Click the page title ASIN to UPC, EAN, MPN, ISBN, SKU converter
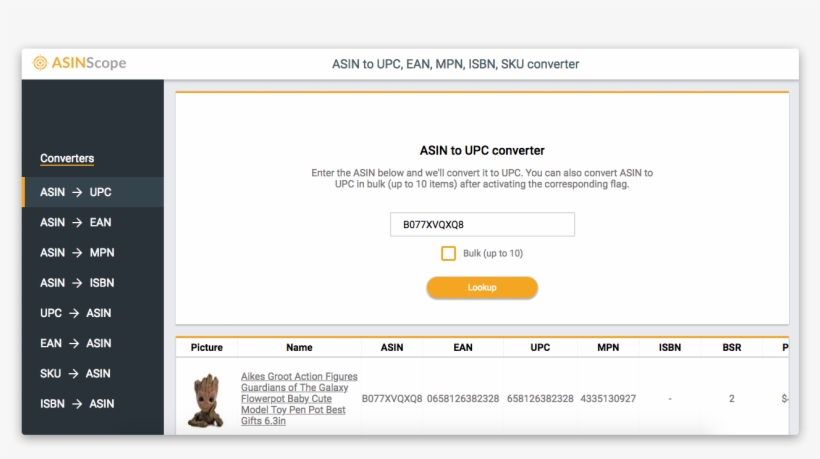Viewport: 820px width, 459px height. pyautogui.click(x=455, y=64)
